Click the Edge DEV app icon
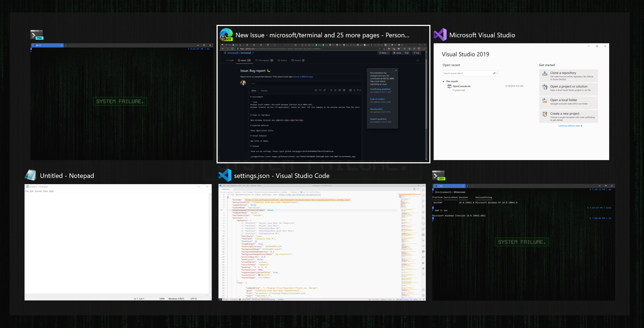Screen dimensions: 644x328 click(226, 35)
